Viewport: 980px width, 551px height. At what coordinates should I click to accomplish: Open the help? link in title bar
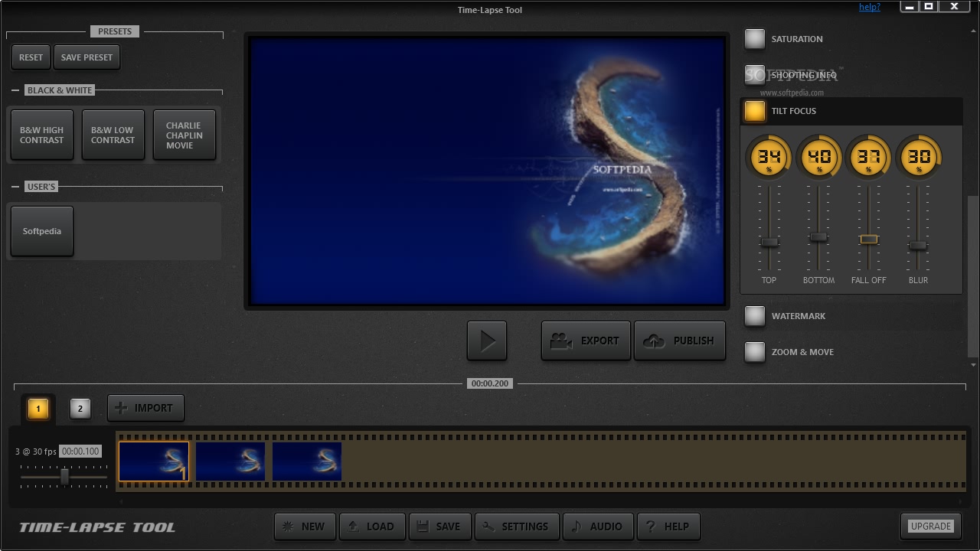870,7
